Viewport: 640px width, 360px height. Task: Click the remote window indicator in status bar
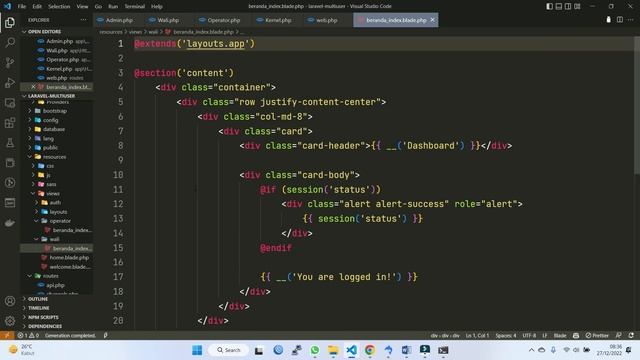(x=7, y=335)
